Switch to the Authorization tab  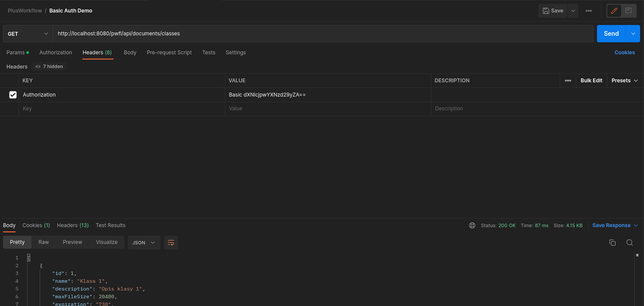point(56,53)
